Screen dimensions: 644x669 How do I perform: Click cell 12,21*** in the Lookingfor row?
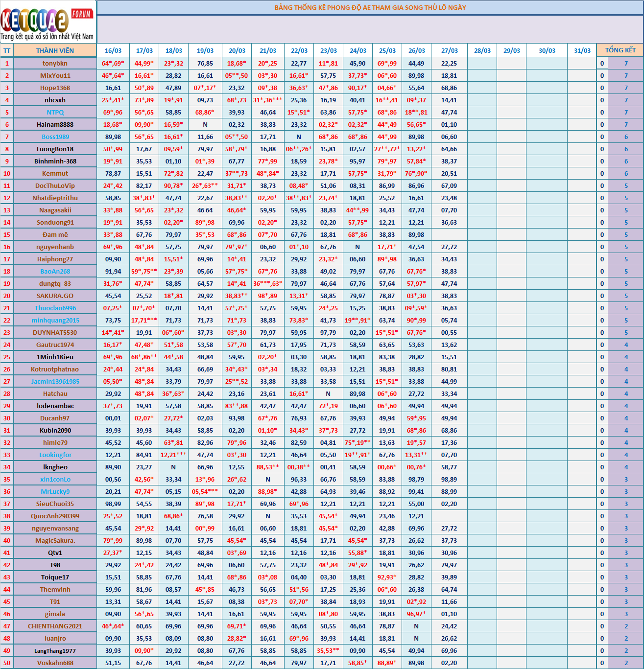(173, 455)
